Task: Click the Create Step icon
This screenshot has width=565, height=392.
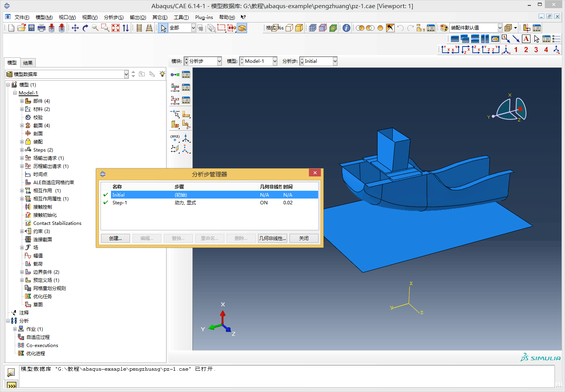Action: coord(175,74)
